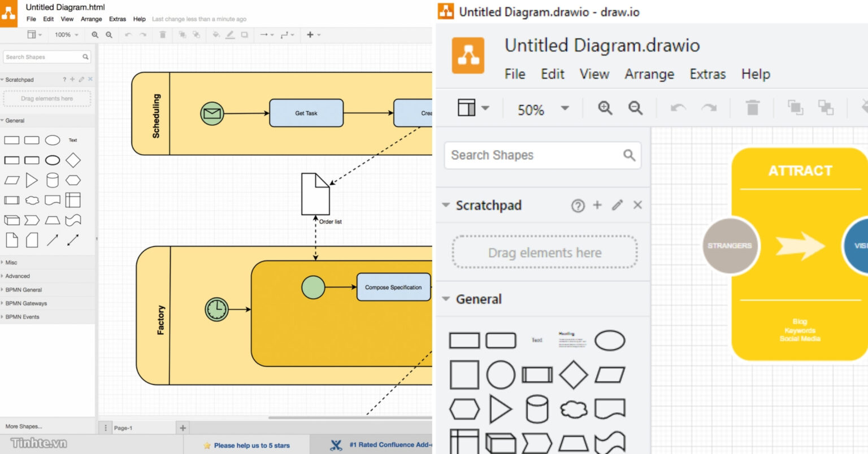The image size is (868, 454).
Task: Switch to the Page-1 tab
Action: (x=123, y=428)
